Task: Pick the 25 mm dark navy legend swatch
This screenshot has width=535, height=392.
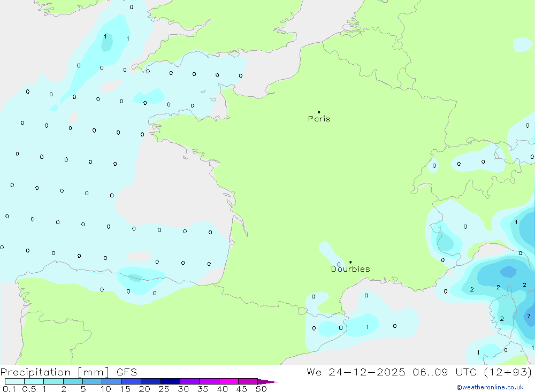Action: (x=170, y=381)
